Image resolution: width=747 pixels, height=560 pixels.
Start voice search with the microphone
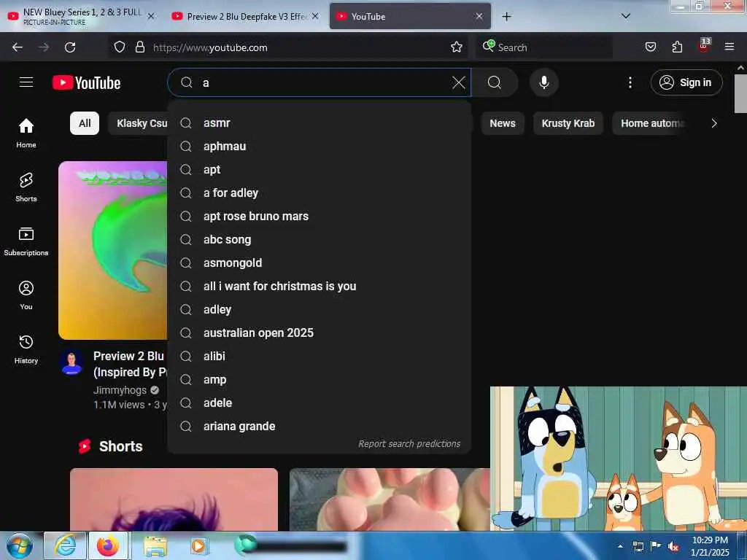pos(543,82)
